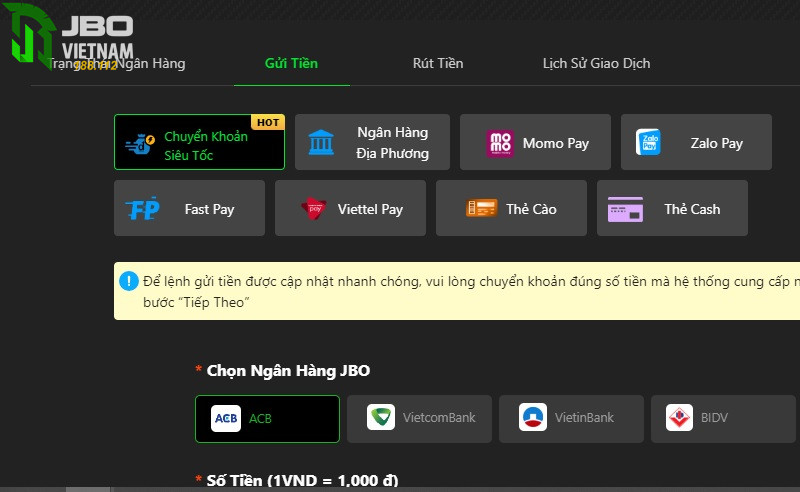The height and width of the screenshot is (492, 800).
Task: Click the blue bank building icon
Action: [321, 142]
